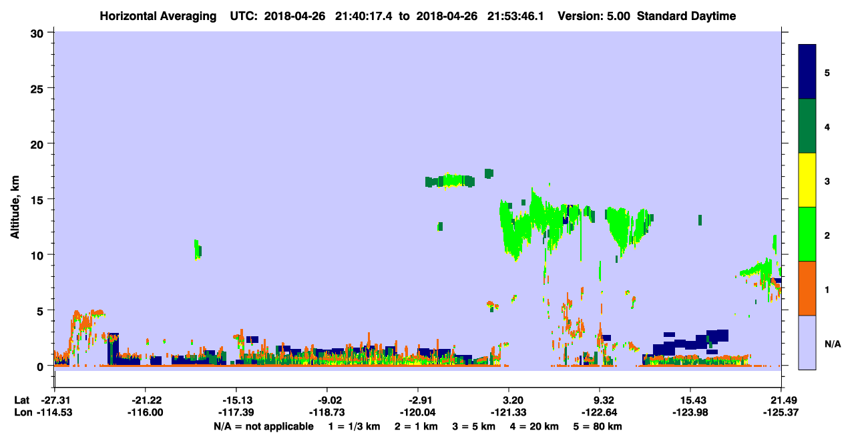Click the dark blue colorbar segment labeled 5
868x445 pixels.
coord(807,72)
